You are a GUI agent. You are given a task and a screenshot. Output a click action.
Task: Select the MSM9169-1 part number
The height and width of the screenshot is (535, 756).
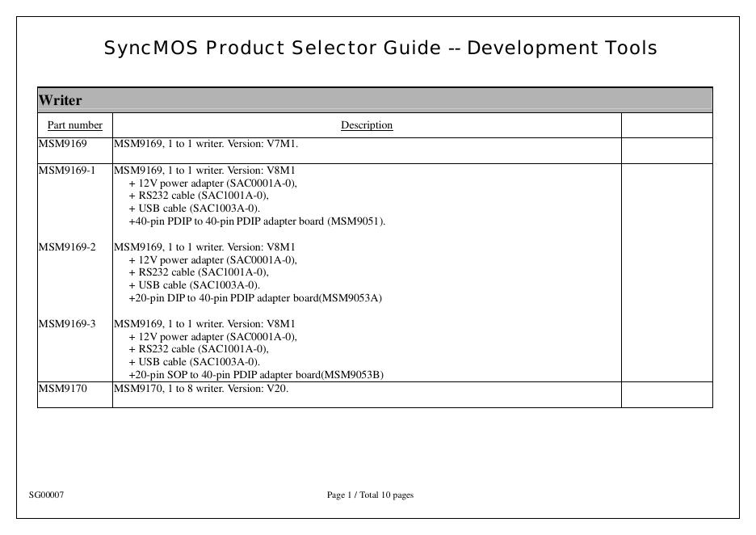point(67,171)
